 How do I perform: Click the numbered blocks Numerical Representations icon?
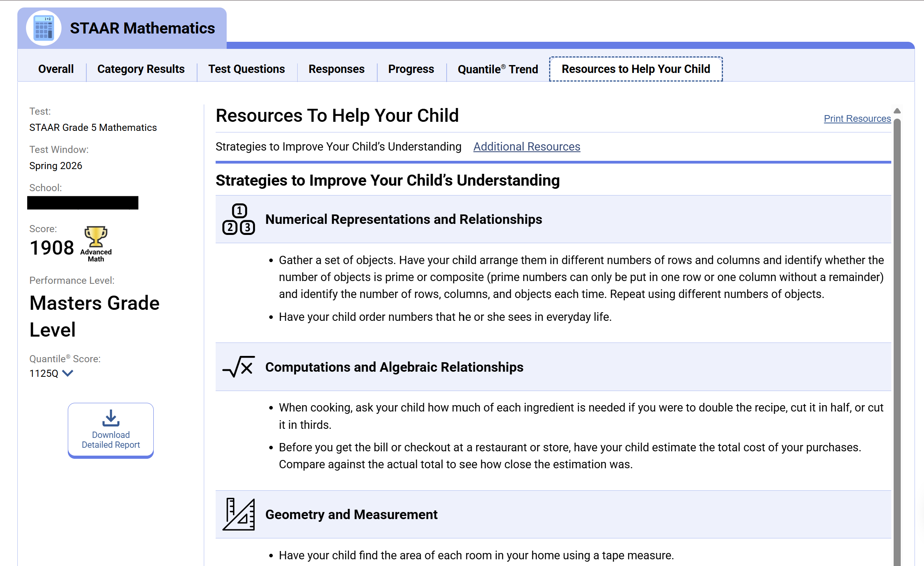coord(238,219)
